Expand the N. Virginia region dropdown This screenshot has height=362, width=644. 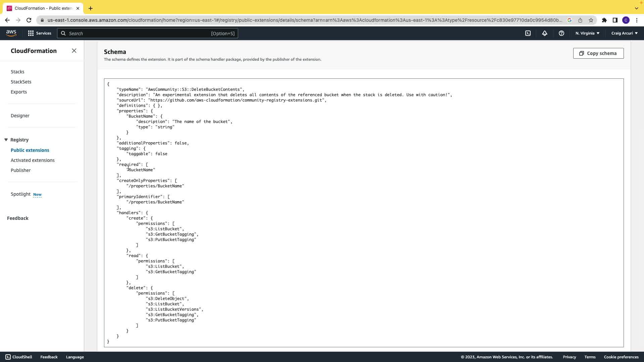[x=587, y=33]
